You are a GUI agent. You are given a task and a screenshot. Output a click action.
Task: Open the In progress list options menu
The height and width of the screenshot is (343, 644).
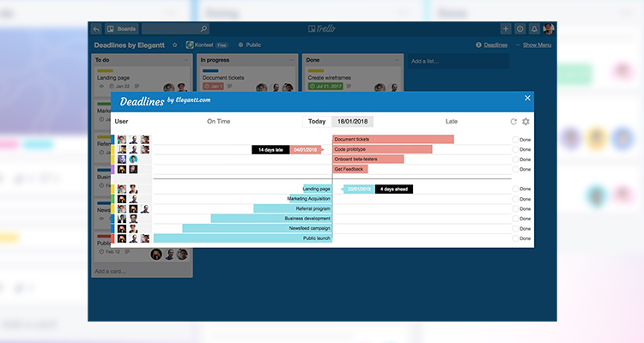292,60
